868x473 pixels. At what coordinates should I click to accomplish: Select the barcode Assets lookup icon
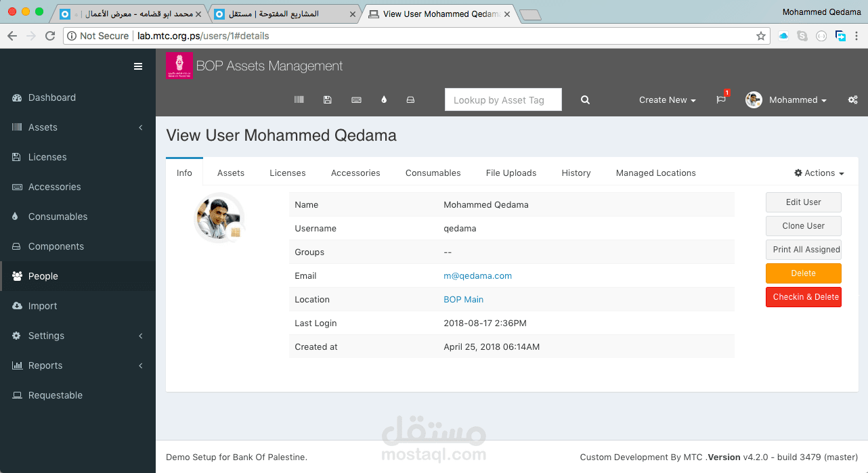tap(299, 99)
